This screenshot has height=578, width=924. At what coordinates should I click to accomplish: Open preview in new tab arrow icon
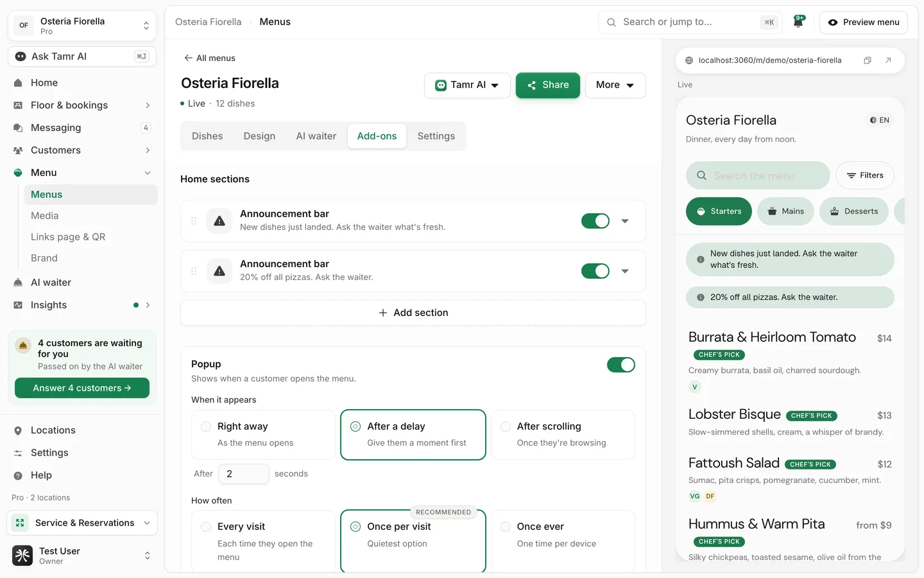(888, 60)
